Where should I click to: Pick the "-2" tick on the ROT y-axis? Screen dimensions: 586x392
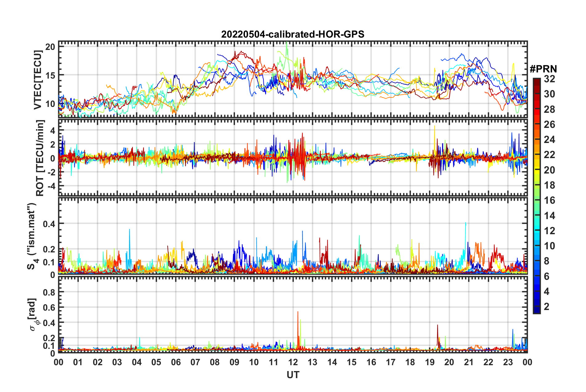point(51,172)
